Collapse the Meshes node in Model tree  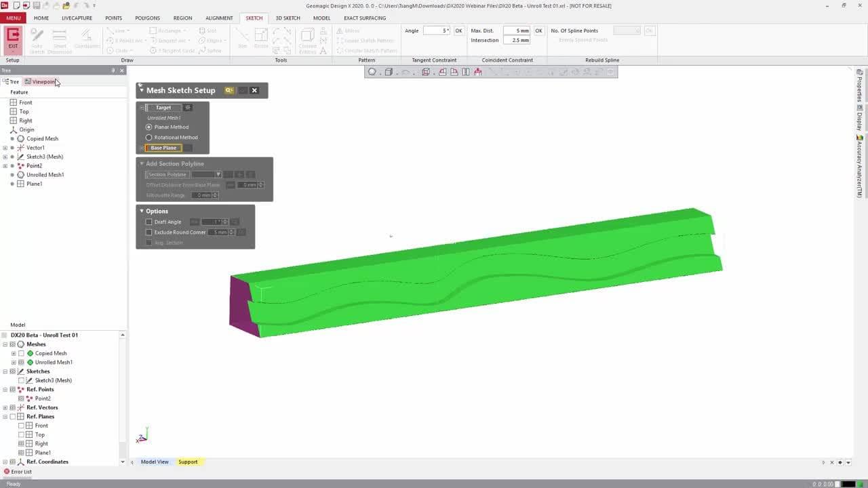click(5, 344)
